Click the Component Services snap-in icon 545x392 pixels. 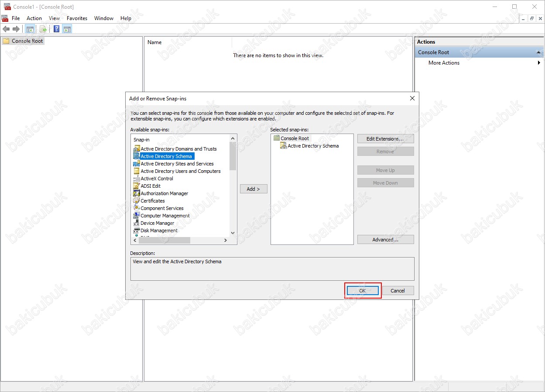[137, 208]
